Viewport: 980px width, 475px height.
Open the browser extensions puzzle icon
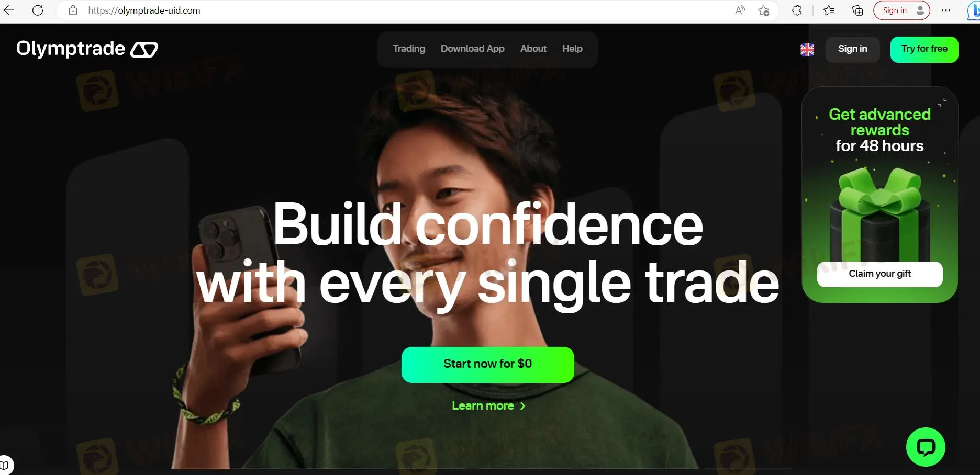coord(797,10)
